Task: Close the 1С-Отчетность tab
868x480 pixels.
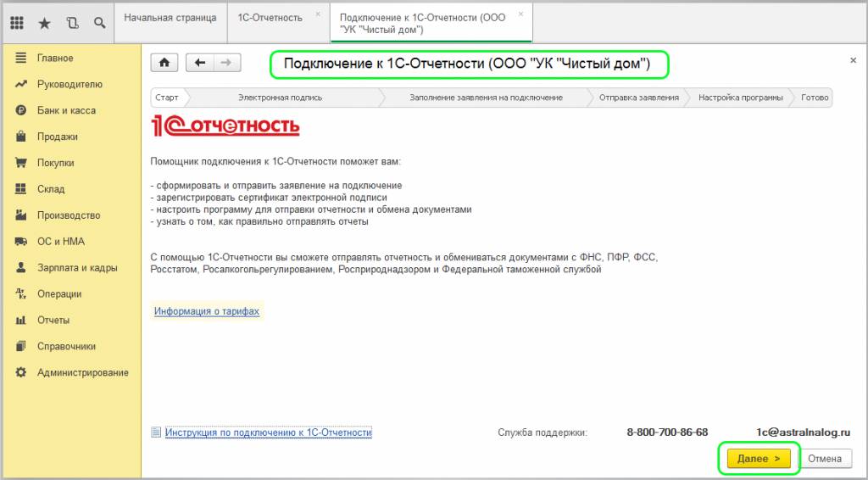Action: [318, 14]
